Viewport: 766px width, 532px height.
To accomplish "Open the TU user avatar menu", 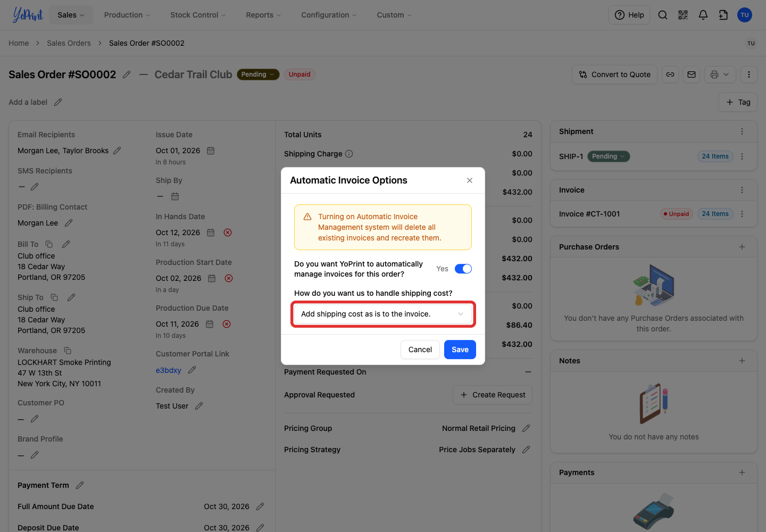I will pos(745,15).
